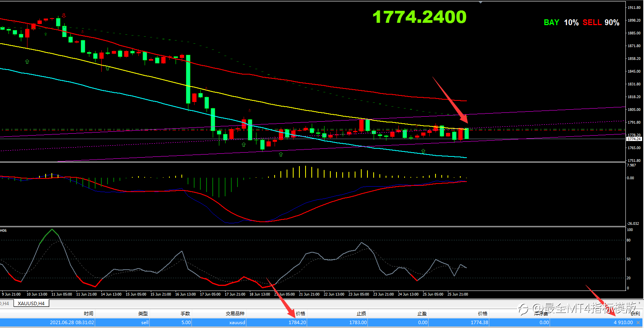Select the profit cell 4 910.00

(x=623, y=322)
